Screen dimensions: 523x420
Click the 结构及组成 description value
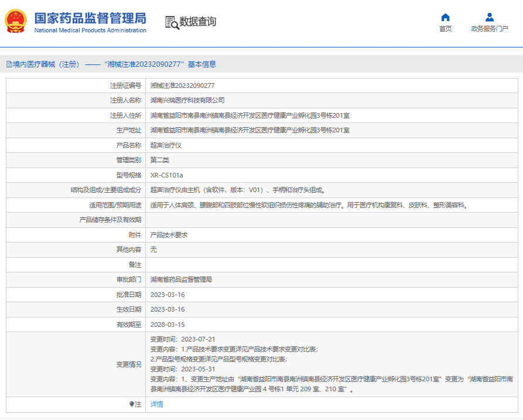[x=238, y=190]
